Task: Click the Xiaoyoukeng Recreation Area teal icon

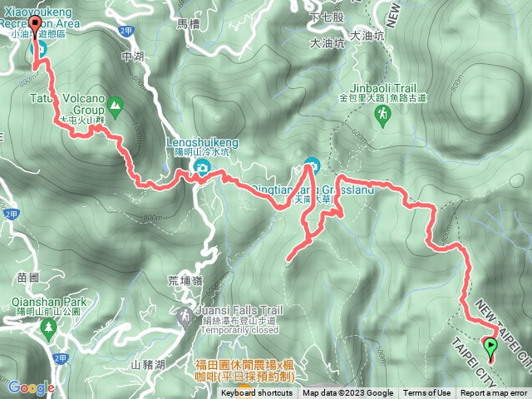Action: tap(38, 49)
